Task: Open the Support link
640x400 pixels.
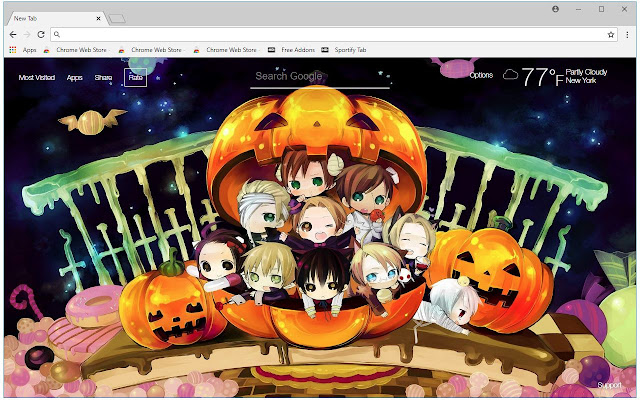Action: pyautogui.click(x=609, y=385)
